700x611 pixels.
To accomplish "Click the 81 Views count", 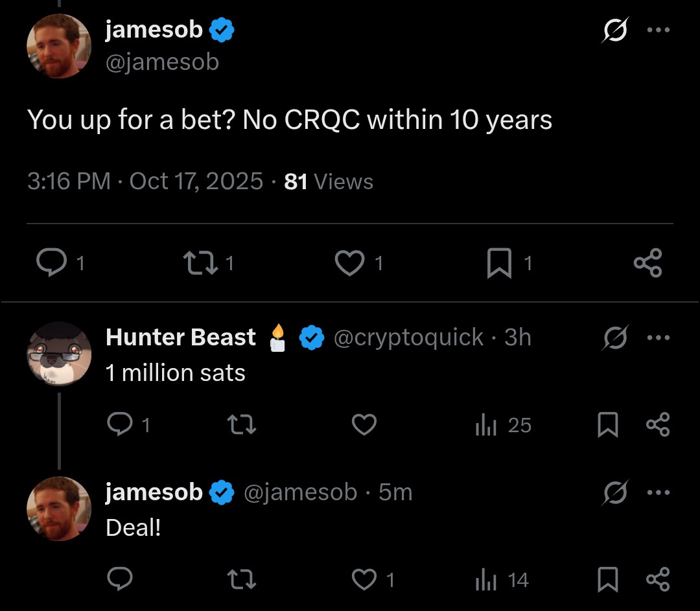I will click(329, 181).
